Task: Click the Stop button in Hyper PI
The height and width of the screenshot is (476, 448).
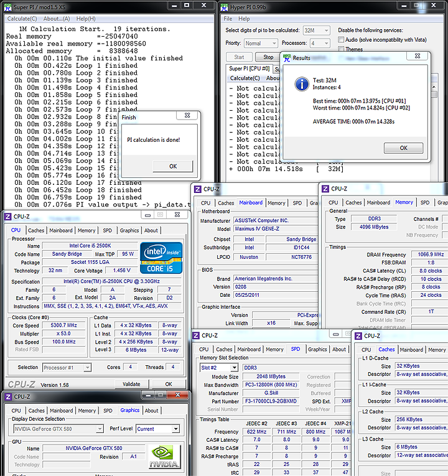Action: click(268, 57)
